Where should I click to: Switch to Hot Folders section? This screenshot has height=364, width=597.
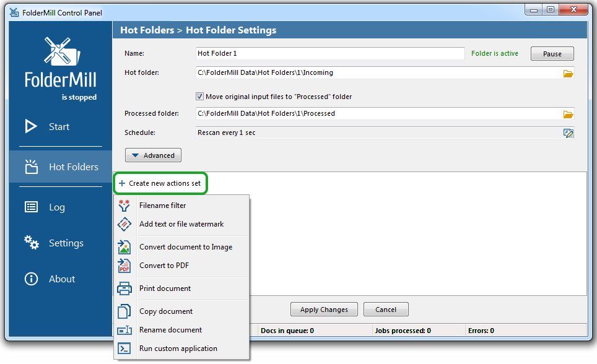pos(61,167)
